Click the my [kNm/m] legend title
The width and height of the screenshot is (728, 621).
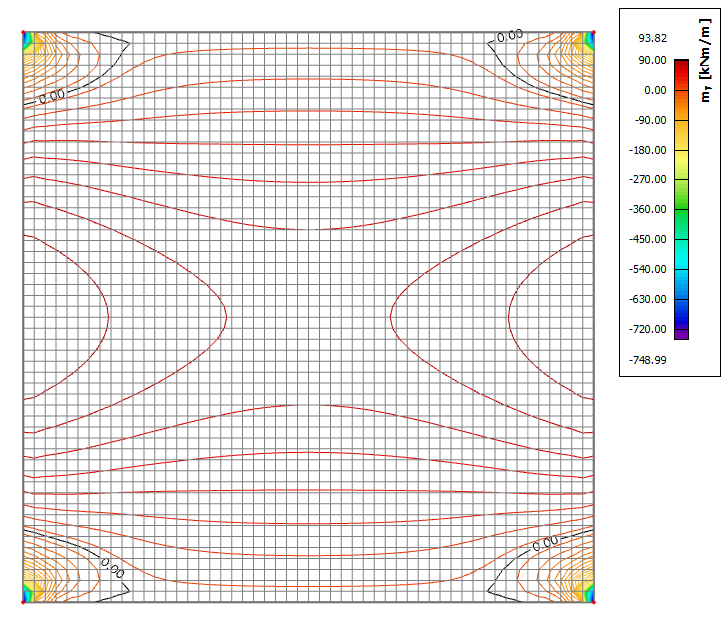click(706, 75)
